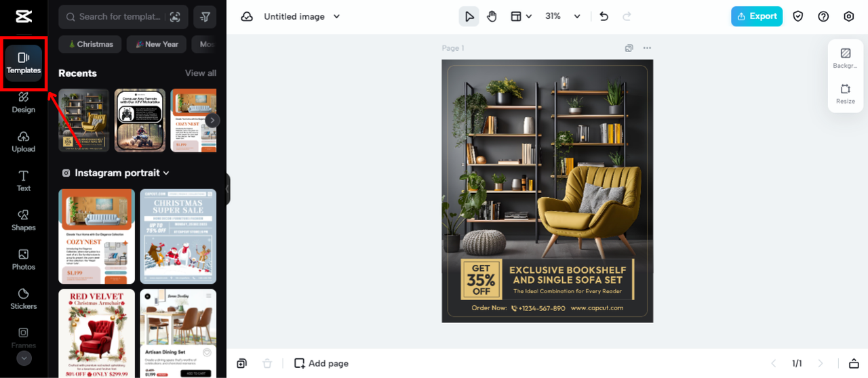Viewport: 868px width, 378px height.
Task: Open the 31% zoom level dropdown
Action: 564,16
